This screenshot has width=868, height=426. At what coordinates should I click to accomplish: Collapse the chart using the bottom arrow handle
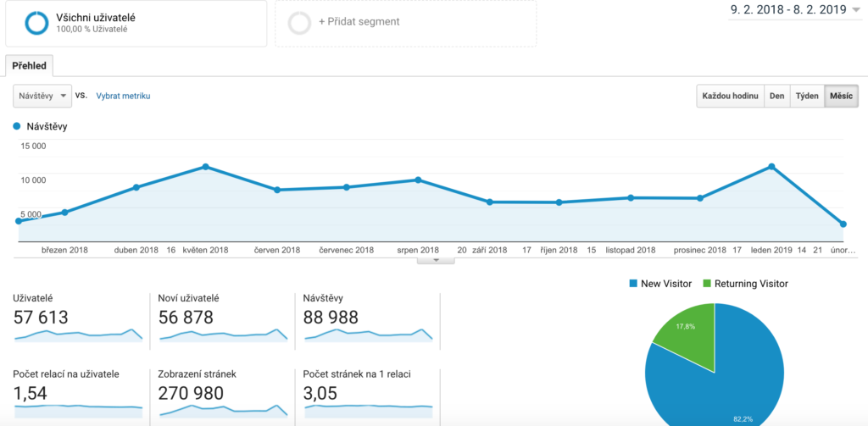point(437,261)
